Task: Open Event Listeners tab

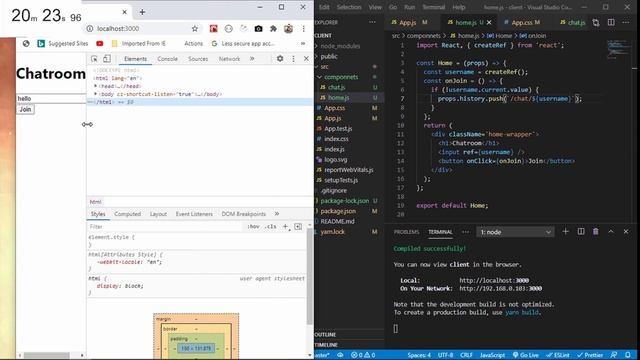Action: (x=194, y=214)
